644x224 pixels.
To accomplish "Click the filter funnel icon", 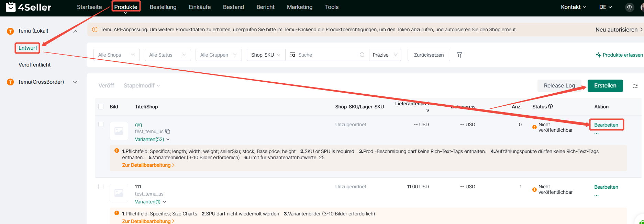I will pyautogui.click(x=459, y=55).
